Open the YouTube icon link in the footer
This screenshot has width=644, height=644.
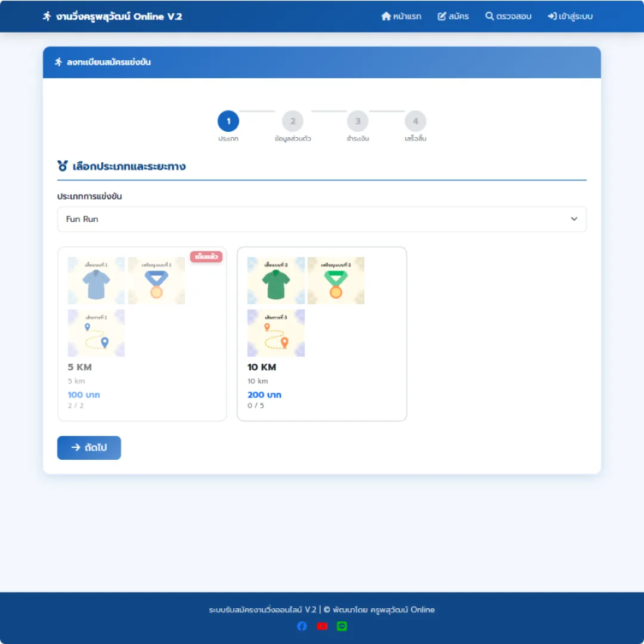[322, 626]
